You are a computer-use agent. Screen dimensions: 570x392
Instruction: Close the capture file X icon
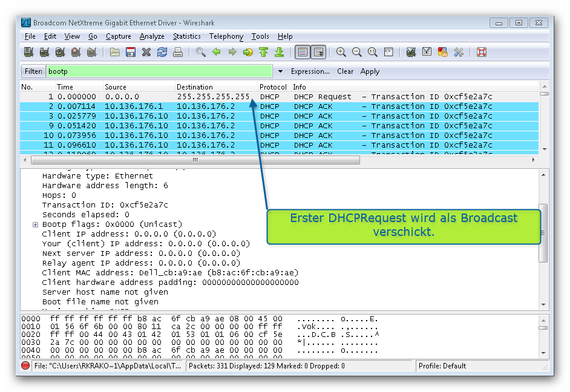[x=146, y=52]
